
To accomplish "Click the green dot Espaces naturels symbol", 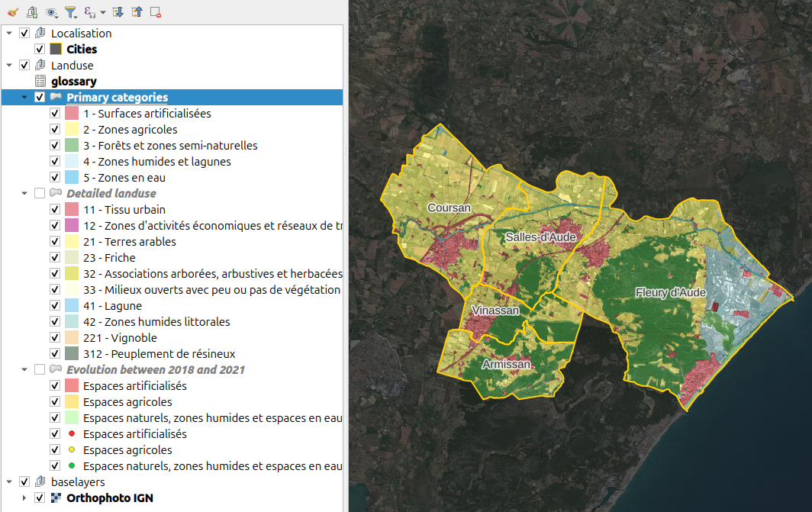I will tap(72, 465).
